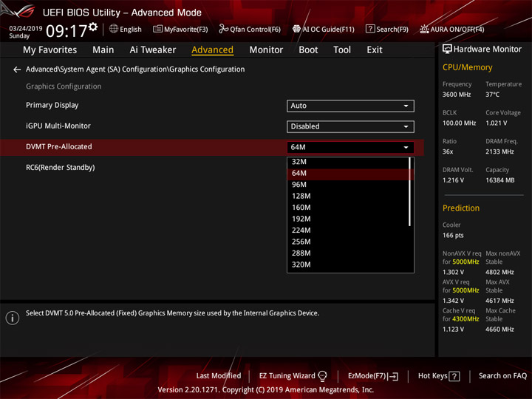Viewport: 532px width, 399px height.
Task: Choose 96M option
Action: [348, 185]
